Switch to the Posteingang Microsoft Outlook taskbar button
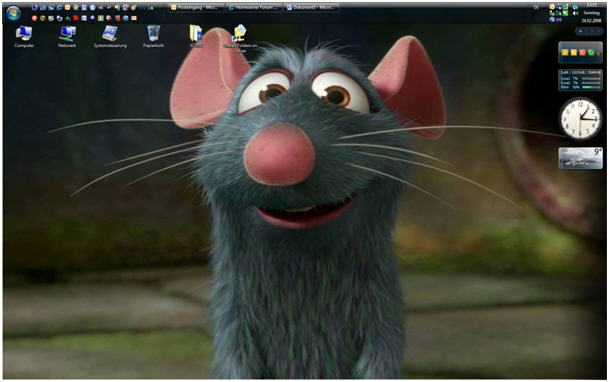The height and width of the screenshot is (382, 609). pos(197,7)
